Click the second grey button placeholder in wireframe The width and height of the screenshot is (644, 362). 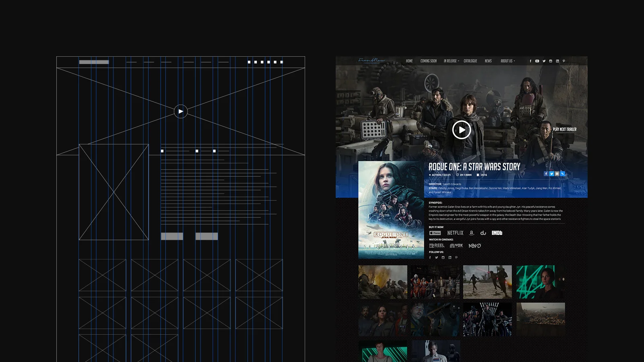click(206, 237)
